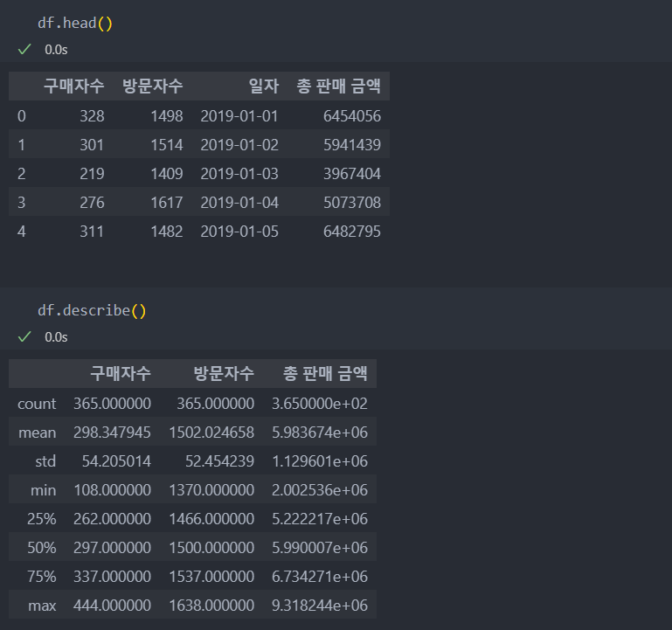Select the 구매자수 header in head table
Screen dimensions: 672x630
point(74,86)
